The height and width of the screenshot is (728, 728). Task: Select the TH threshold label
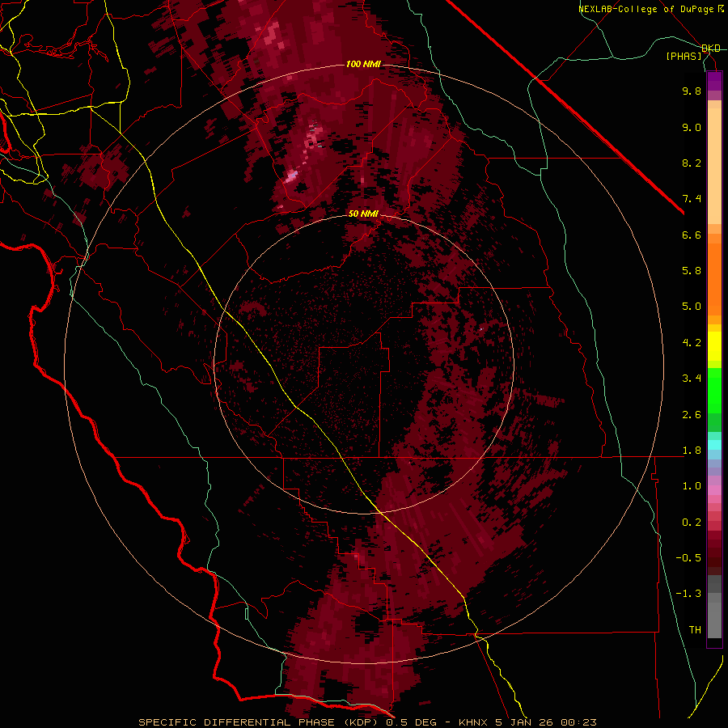point(695,630)
